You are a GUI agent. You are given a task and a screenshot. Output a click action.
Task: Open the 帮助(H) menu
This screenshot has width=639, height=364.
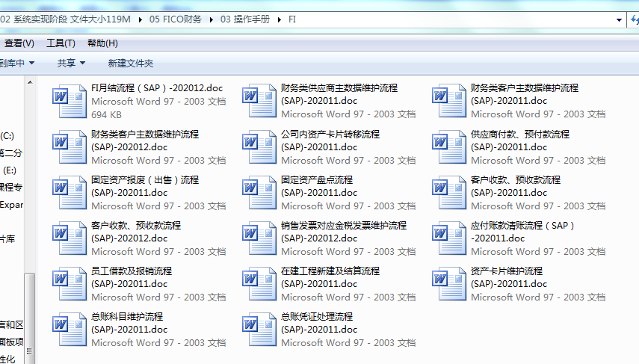tap(102, 43)
